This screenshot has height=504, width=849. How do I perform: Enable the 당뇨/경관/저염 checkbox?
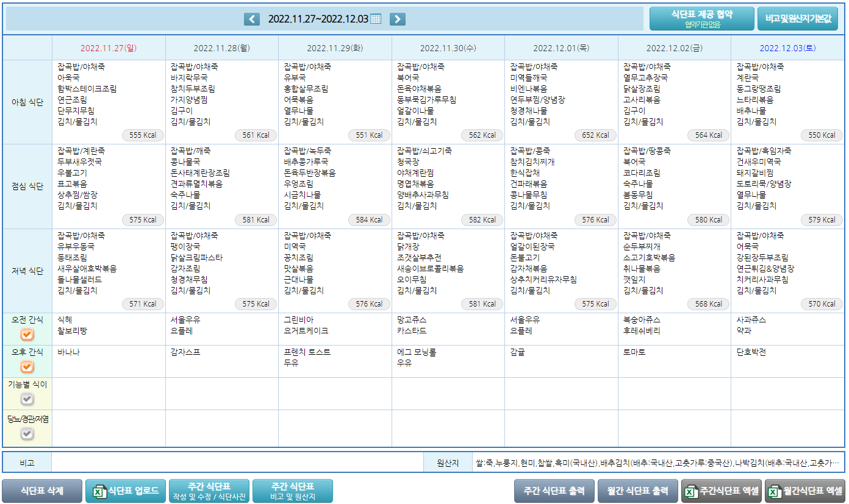coord(27,434)
